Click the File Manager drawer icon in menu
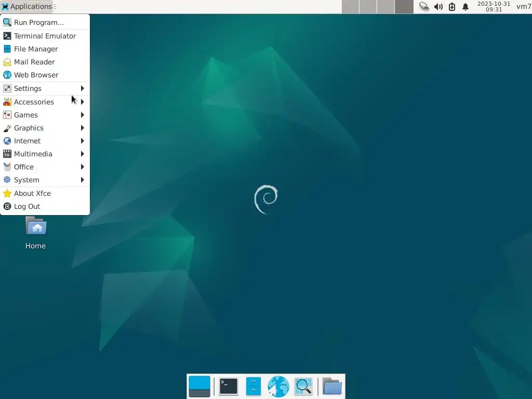 tap(7, 49)
